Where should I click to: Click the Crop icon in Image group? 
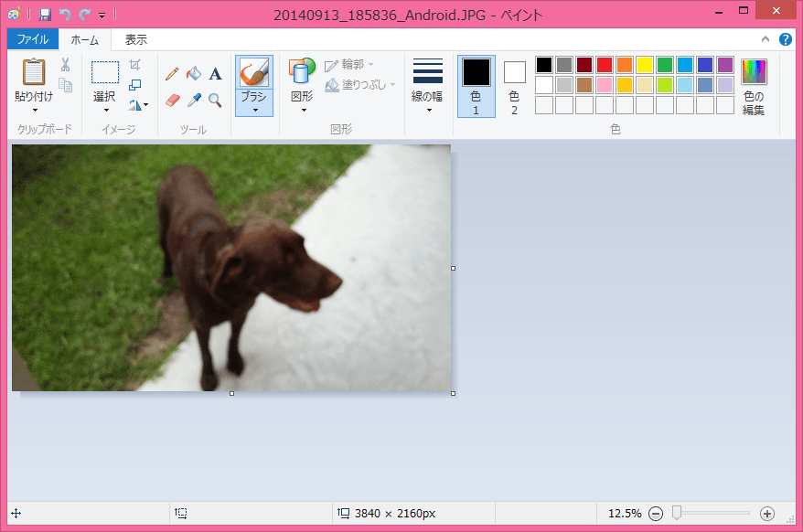pyautogui.click(x=134, y=65)
